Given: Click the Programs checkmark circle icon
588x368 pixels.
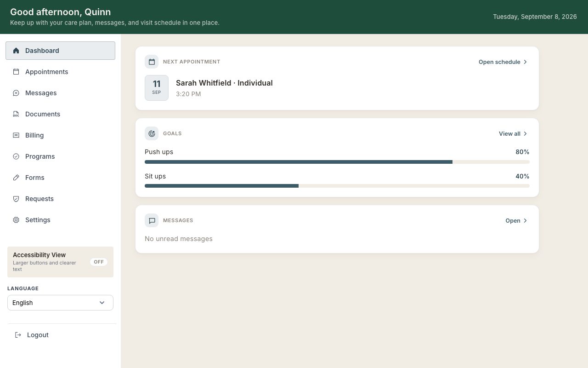Looking at the screenshot, I should point(16,156).
